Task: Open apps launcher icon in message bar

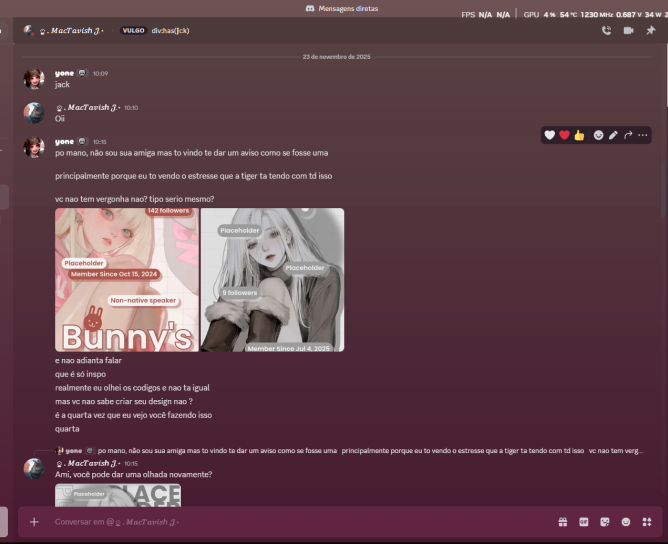Action: [x=647, y=522]
